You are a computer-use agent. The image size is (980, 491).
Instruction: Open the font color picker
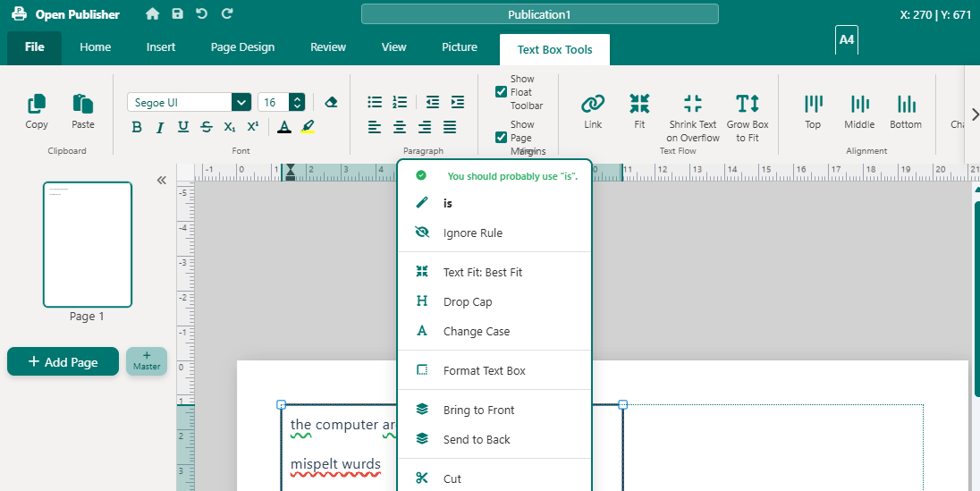point(284,128)
